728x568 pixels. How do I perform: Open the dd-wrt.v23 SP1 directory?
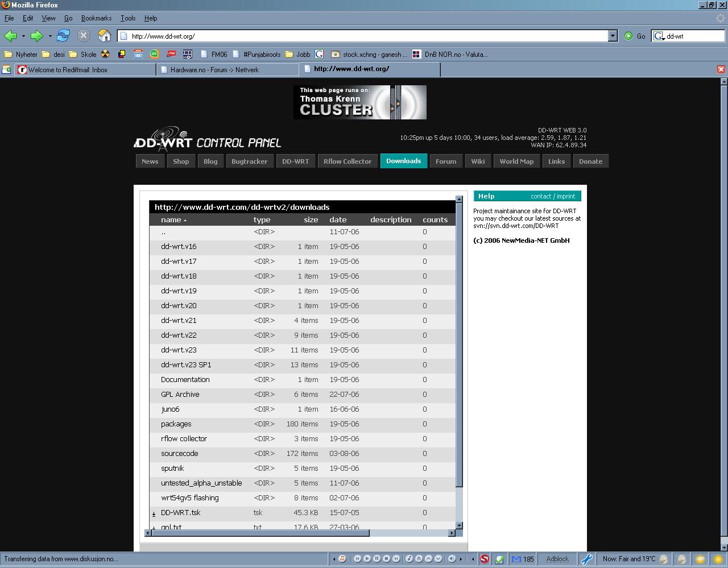point(186,365)
